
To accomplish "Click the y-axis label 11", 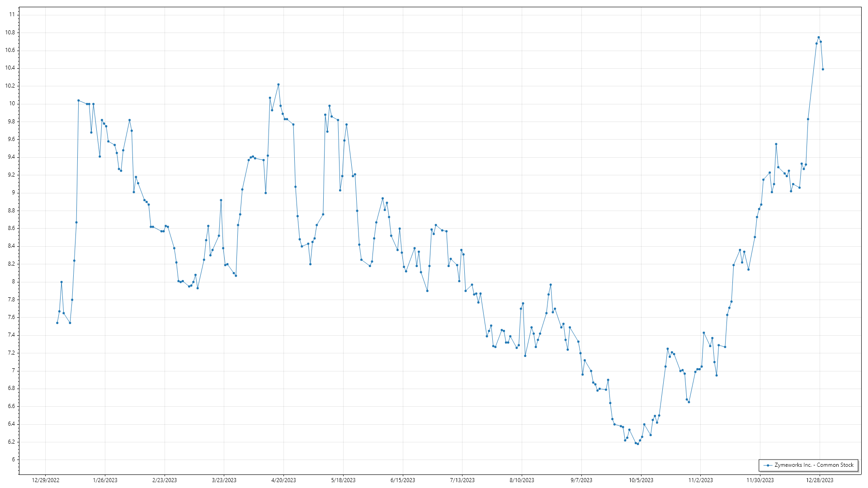I will 12,14.
